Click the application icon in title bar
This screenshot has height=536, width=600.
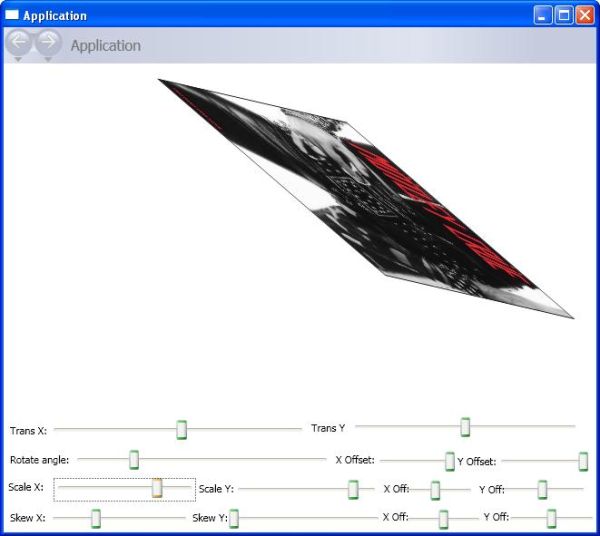pyautogui.click(x=12, y=15)
